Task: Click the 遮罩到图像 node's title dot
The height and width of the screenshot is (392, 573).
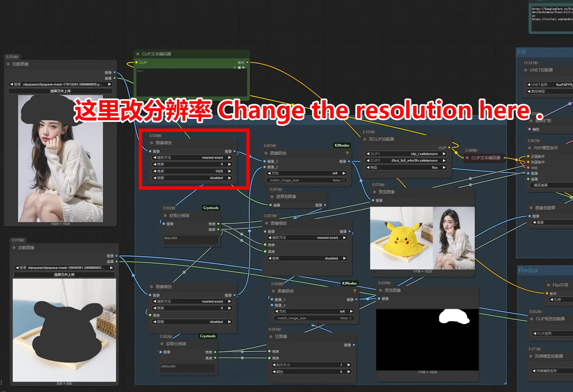Action: pos(272,197)
